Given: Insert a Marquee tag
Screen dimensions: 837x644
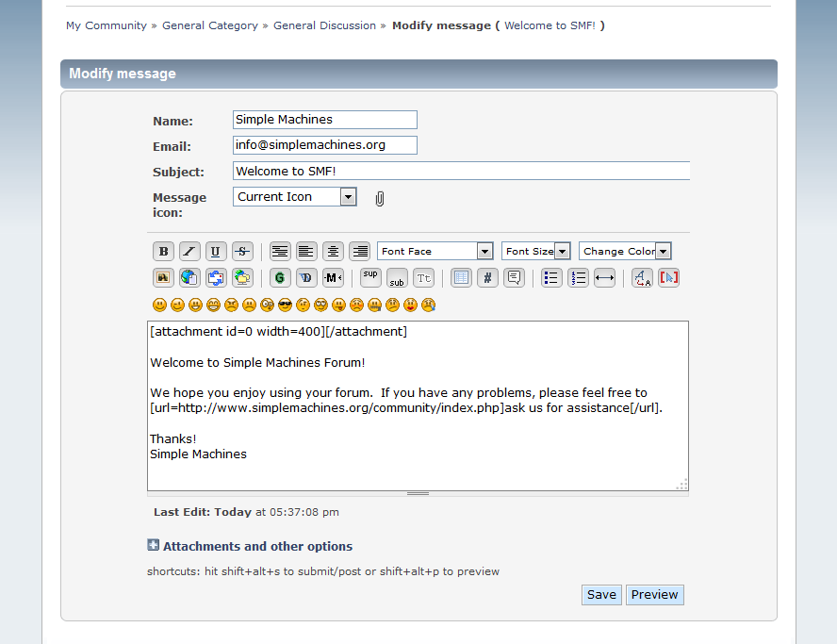Looking at the screenshot, I should point(333,277).
